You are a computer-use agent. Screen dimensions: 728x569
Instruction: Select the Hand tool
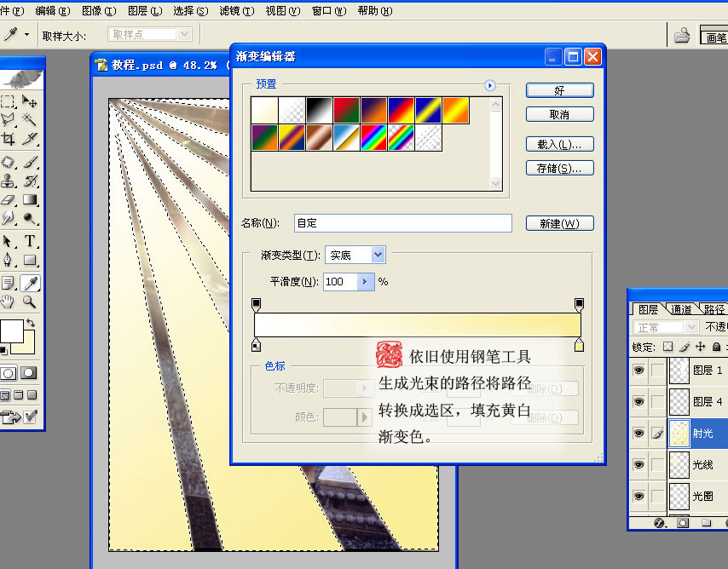pyautogui.click(x=8, y=302)
